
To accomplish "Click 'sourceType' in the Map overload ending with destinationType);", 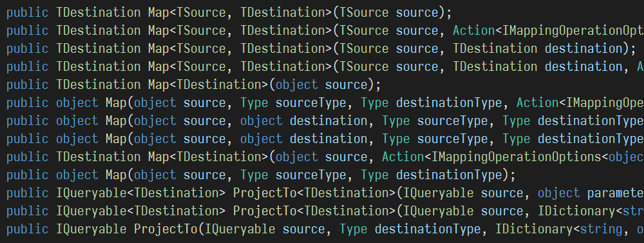I will click(x=311, y=175).
